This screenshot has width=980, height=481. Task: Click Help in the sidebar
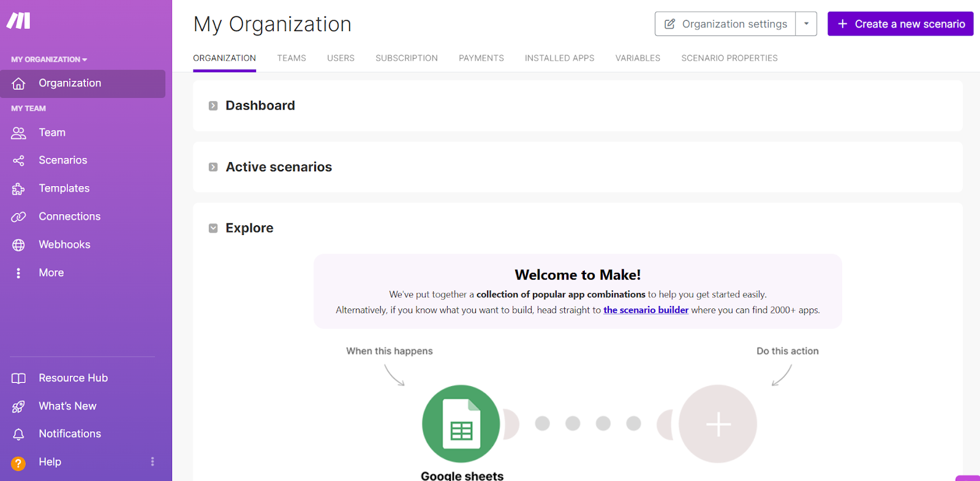pyautogui.click(x=50, y=462)
